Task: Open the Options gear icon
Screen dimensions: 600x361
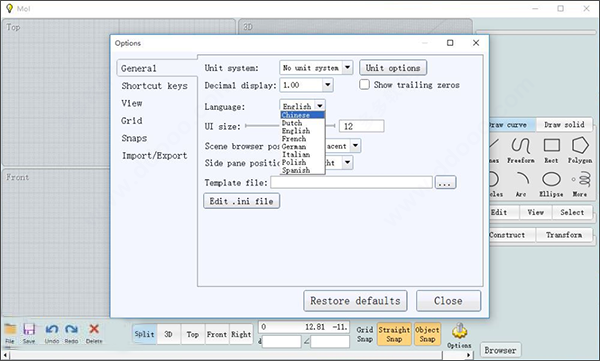Action: click(459, 330)
